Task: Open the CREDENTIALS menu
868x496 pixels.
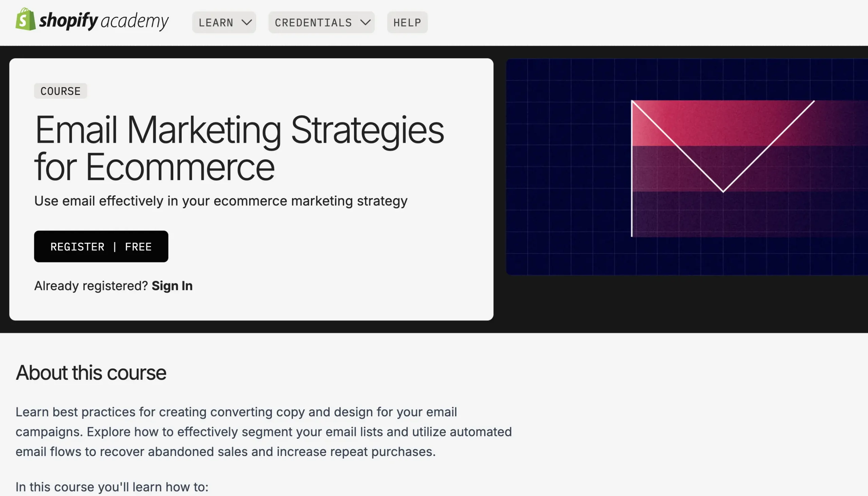Action: tap(313, 22)
